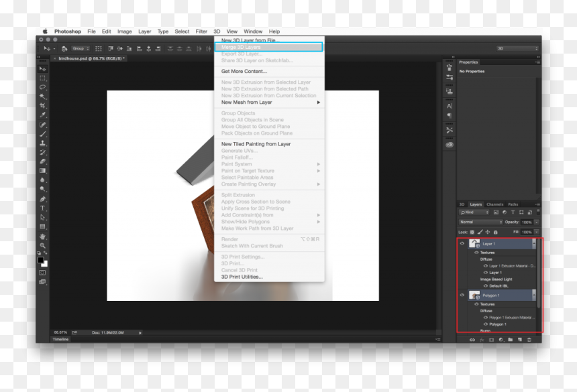Click the lock all padlock icon
Image resolution: width=577 pixels, height=392 pixels.
point(495,233)
